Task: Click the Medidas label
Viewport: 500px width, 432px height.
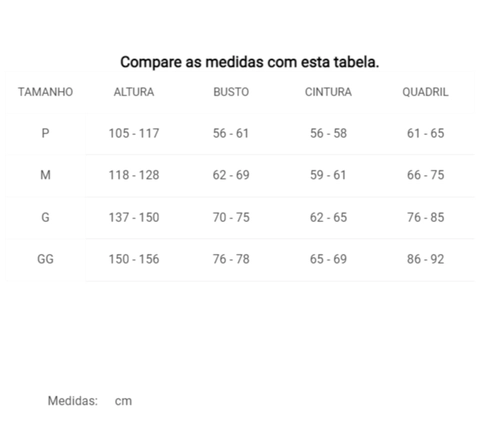Action: [x=73, y=401]
